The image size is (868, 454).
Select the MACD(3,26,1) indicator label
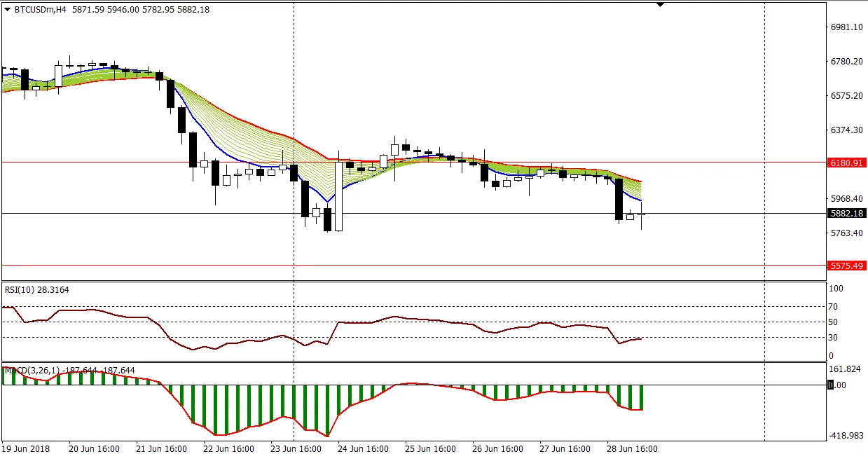coord(69,370)
